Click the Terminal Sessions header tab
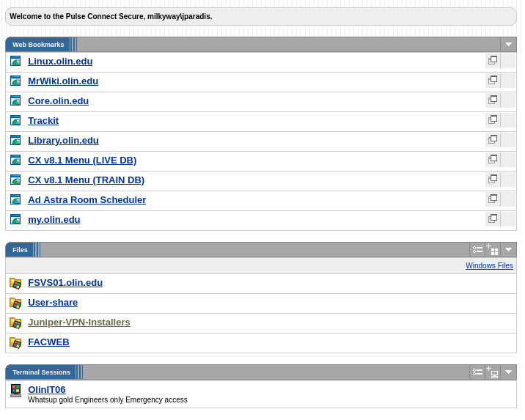 (x=41, y=372)
